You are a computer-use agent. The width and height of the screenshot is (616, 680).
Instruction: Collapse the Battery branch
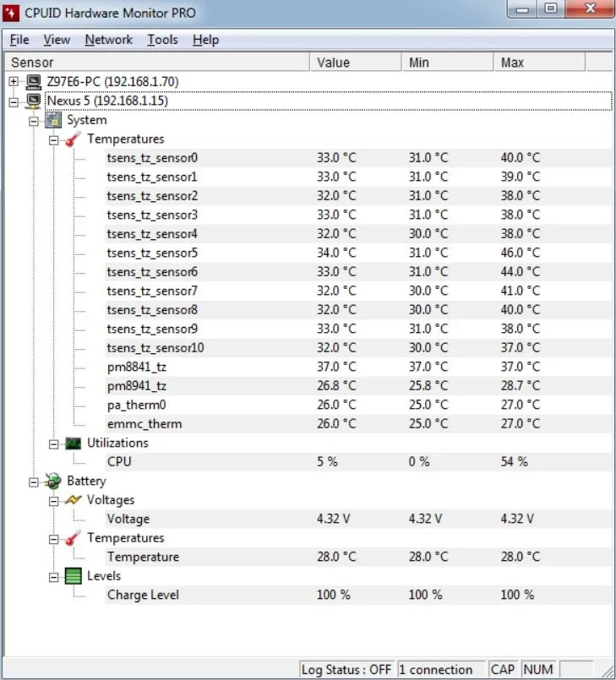coord(34,481)
